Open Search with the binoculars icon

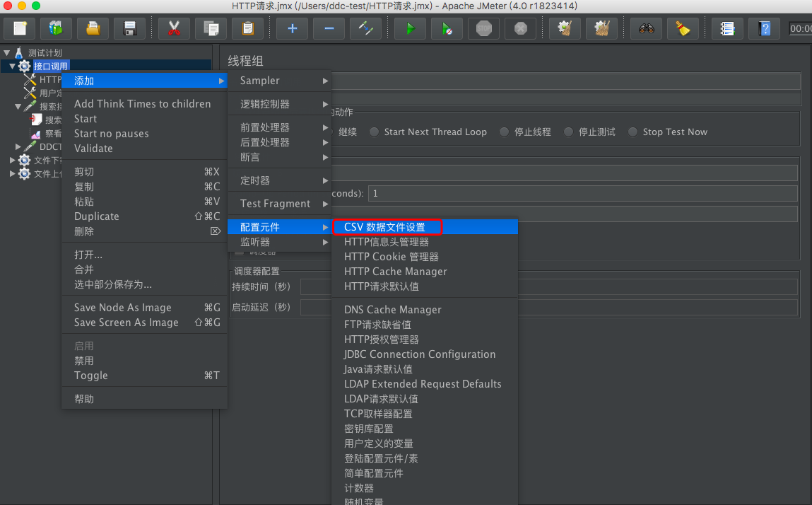(647, 28)
